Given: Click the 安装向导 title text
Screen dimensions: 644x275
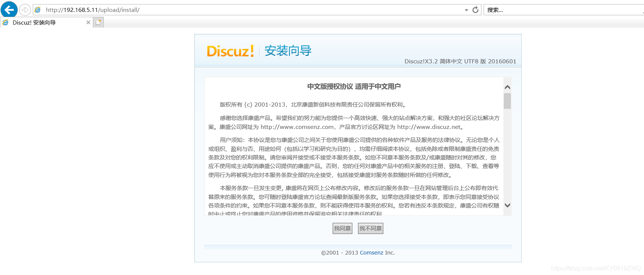Looking at the screenshot, I should 288,51.
